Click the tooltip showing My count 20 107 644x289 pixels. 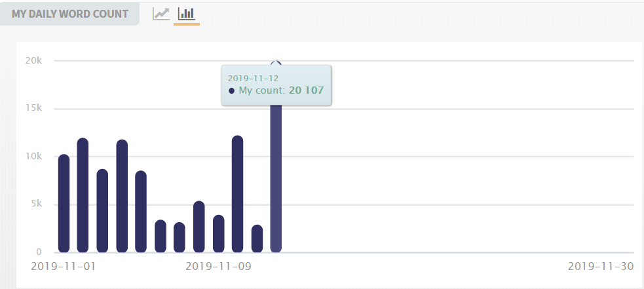pyautogui.click(x=276, y=85)
